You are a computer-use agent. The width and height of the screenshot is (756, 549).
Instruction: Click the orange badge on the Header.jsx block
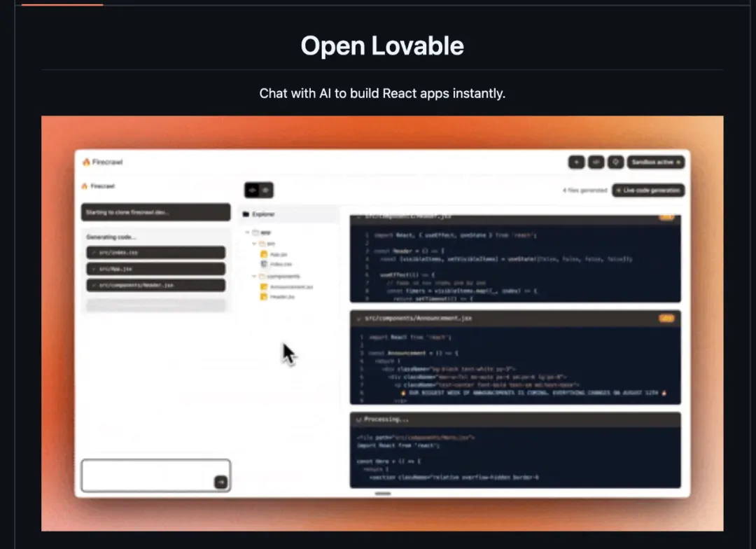pos(667,218)
